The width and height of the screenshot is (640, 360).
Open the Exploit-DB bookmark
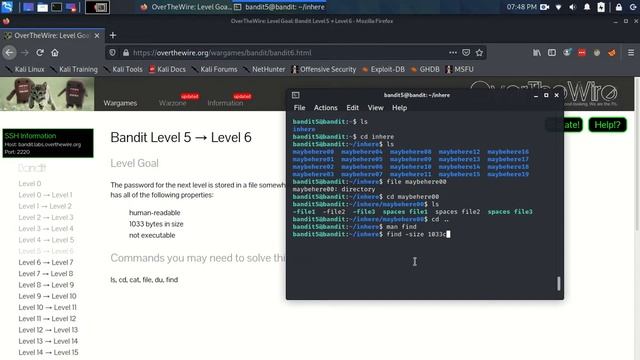point(383,69)
